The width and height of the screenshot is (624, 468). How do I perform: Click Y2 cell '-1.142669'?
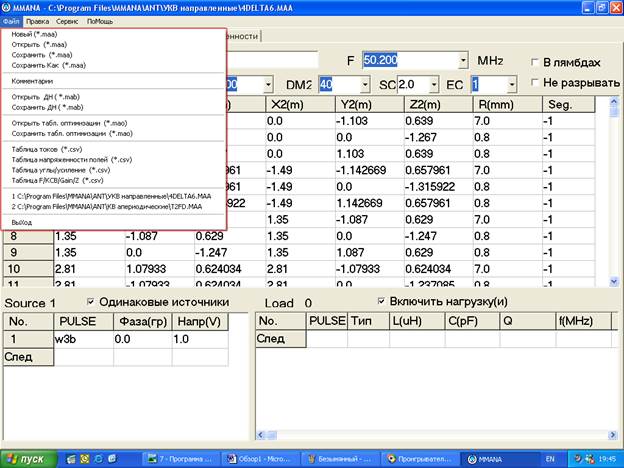[x=370, y=170]
